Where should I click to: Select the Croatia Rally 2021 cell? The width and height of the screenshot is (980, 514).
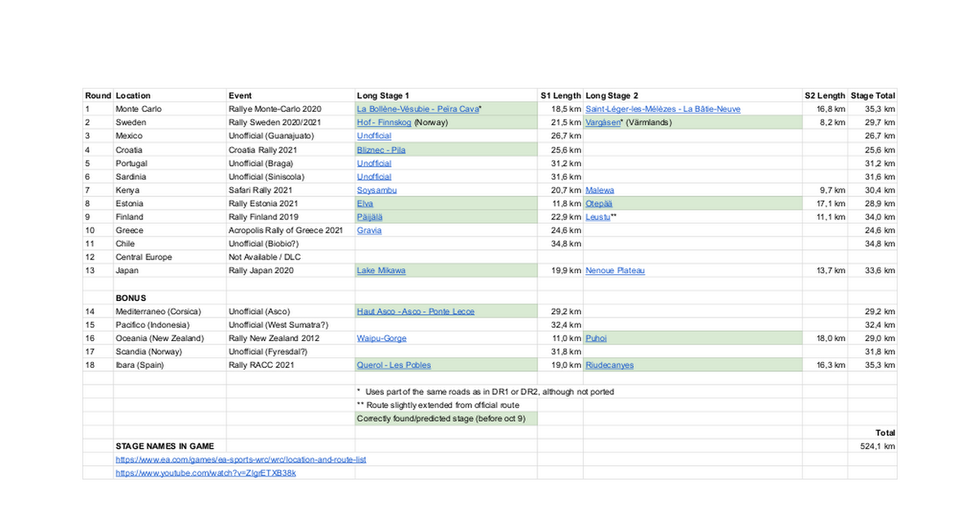coord(291,149)
